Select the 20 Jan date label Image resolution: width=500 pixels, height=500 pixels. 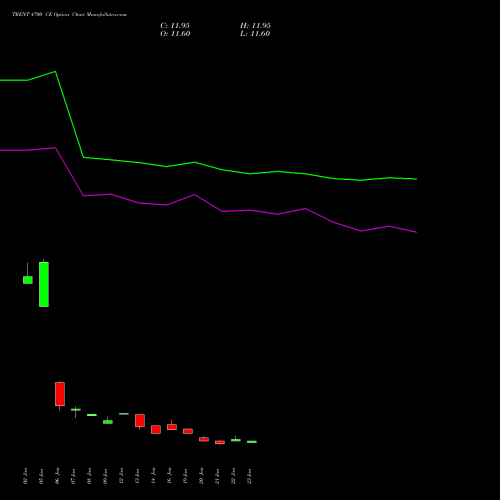201,476
